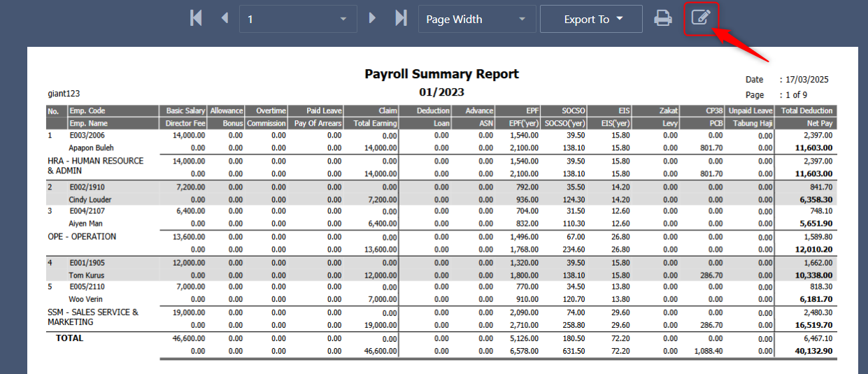Click employee name Apapon Buleh
The image size is (868, 374).
coord(91,148)
